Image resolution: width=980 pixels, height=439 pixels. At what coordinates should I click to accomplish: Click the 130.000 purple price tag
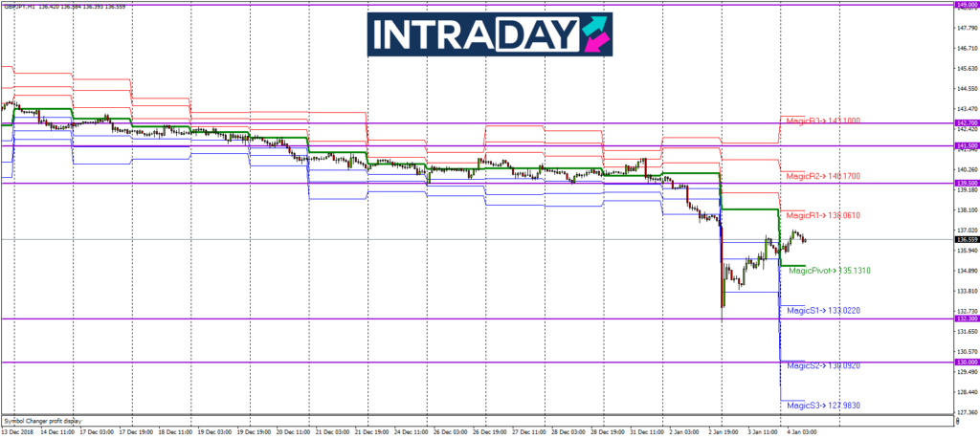tap(966, 362)
